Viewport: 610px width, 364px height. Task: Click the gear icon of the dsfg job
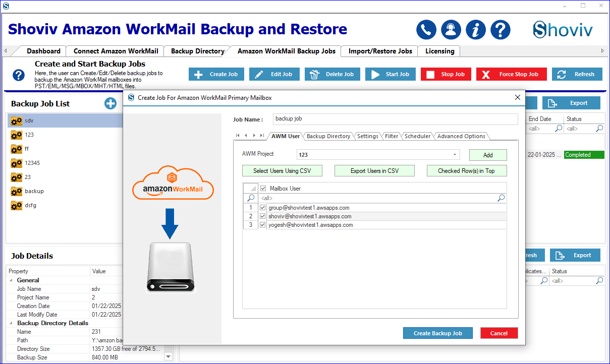pos(17,206)
